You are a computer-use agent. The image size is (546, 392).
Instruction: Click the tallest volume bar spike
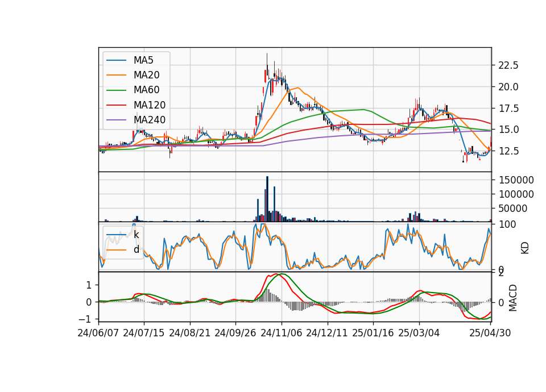267,199
